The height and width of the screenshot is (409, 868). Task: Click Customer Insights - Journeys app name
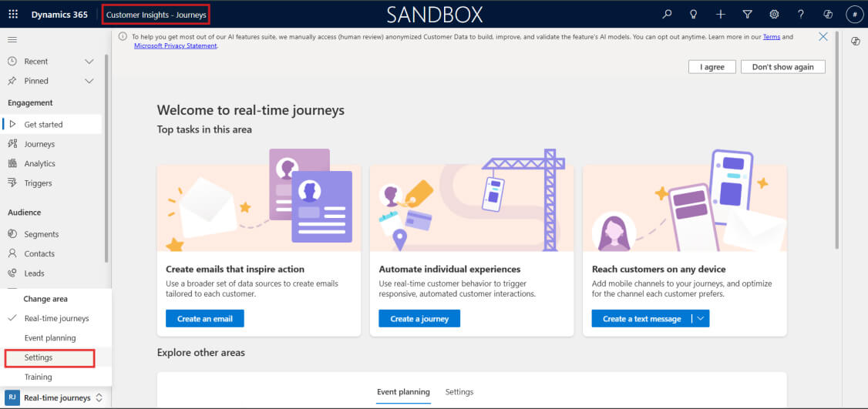coord(156,15)
